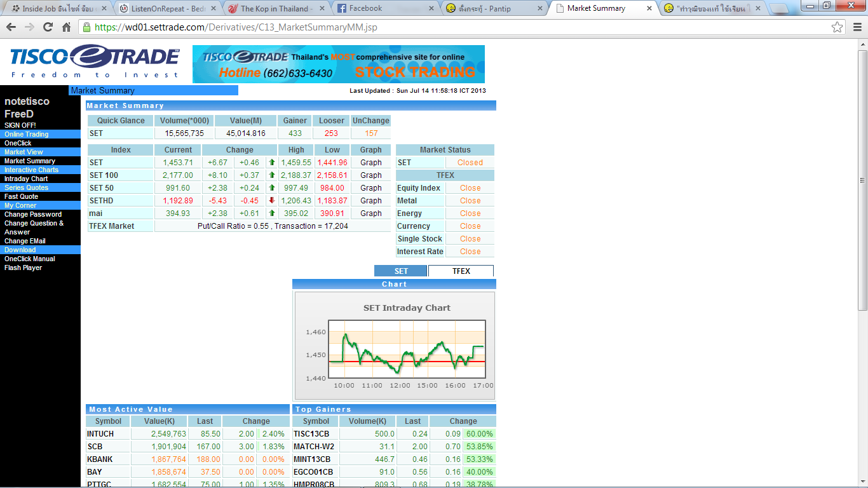Click the EGCO01CB symbol in Top Gainers

(x=313, y=472)
